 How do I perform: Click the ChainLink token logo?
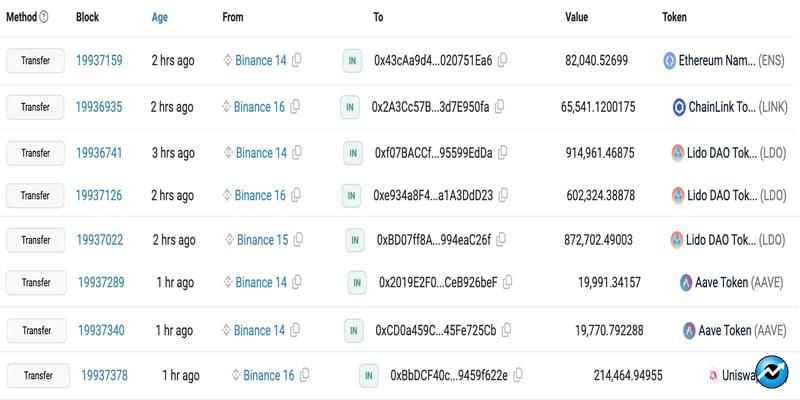coord(679,107)
